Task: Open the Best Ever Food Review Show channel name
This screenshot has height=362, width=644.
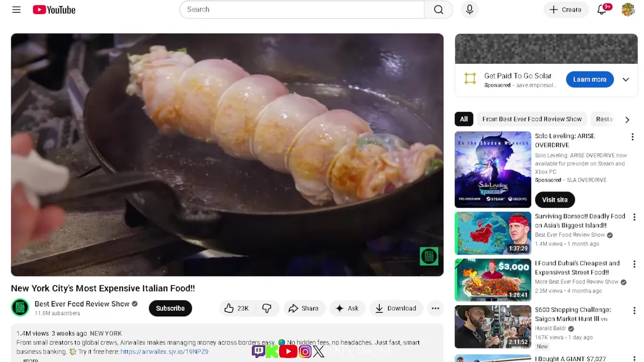Action: [82, 304]
